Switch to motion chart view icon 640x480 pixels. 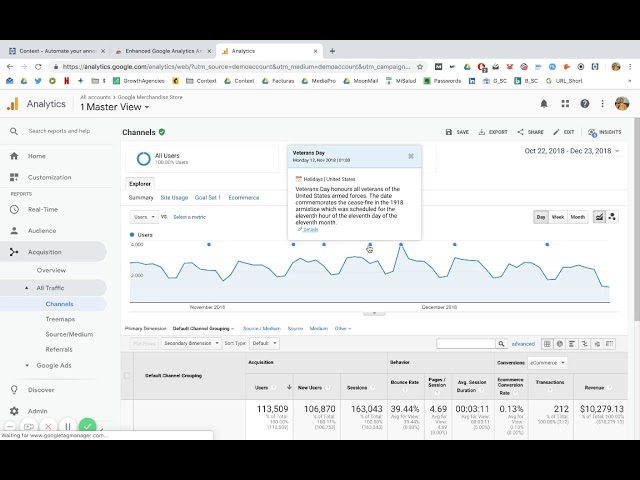(x=612, y=217)
